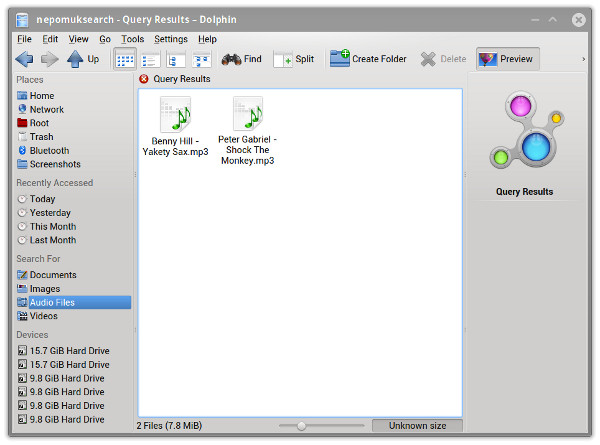Viewport: 600px width, 445px height.
Task: Open the Settings menu
Action: click(171, 39)
